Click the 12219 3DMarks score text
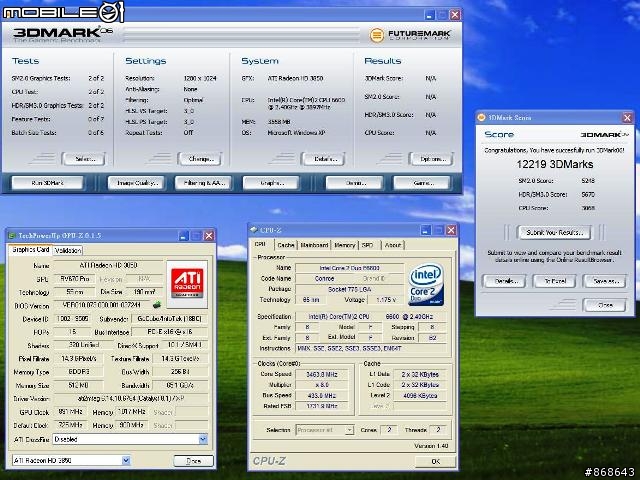The width and height of the screenshot is (640, 480). click(x=554, y=164)
